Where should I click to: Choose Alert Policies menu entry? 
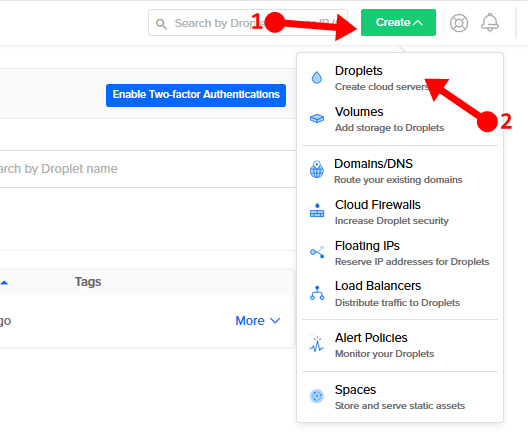[x=400, y=346]
